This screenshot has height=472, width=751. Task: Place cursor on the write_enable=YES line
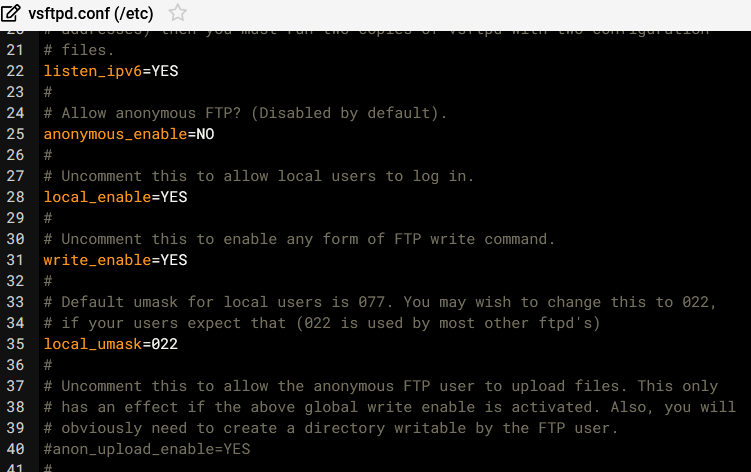pyautogui.click(x=115, y=260)
